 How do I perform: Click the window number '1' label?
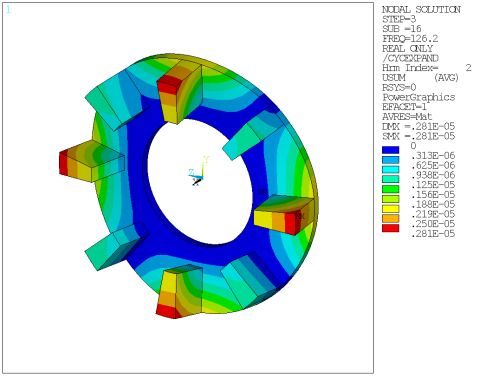[8, 10]
